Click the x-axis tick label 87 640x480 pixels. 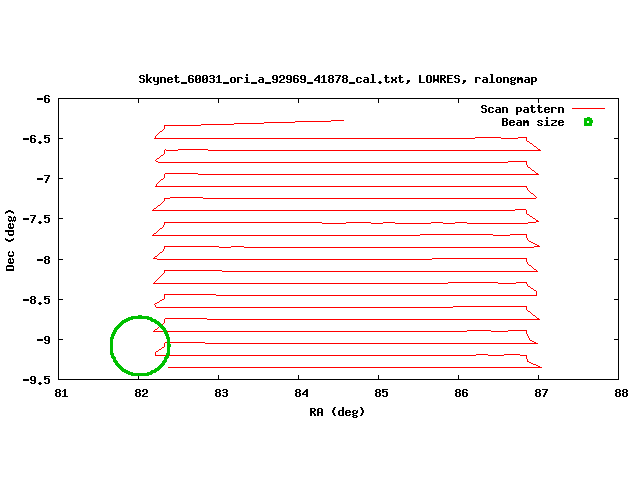(x=541, y=393)
